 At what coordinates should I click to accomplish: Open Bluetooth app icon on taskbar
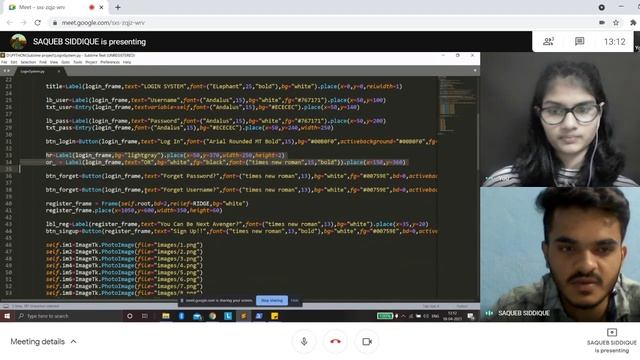click(x=181, y=316)
